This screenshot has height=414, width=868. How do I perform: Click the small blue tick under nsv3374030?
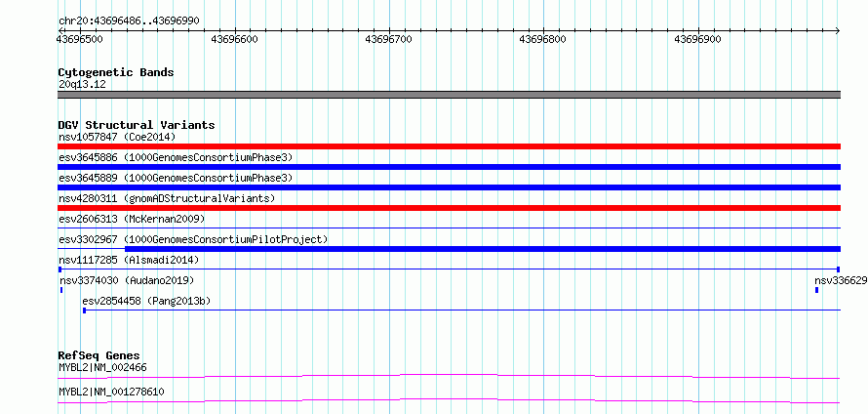click(60, 290)
